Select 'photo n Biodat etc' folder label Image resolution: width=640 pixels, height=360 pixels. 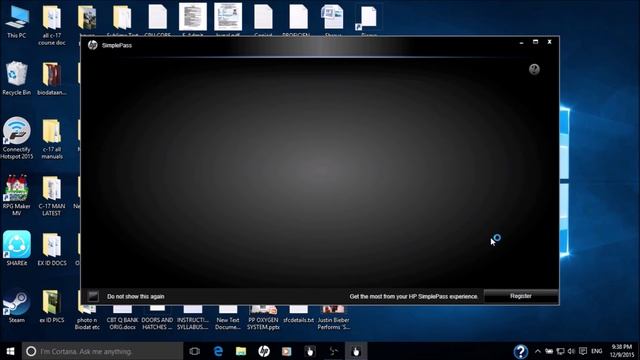coord(87,323)
